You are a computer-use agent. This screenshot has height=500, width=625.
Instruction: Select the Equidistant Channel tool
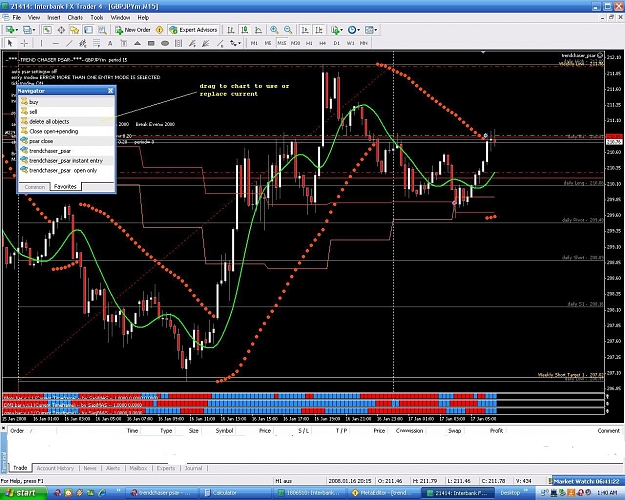[x=83, y=43]
